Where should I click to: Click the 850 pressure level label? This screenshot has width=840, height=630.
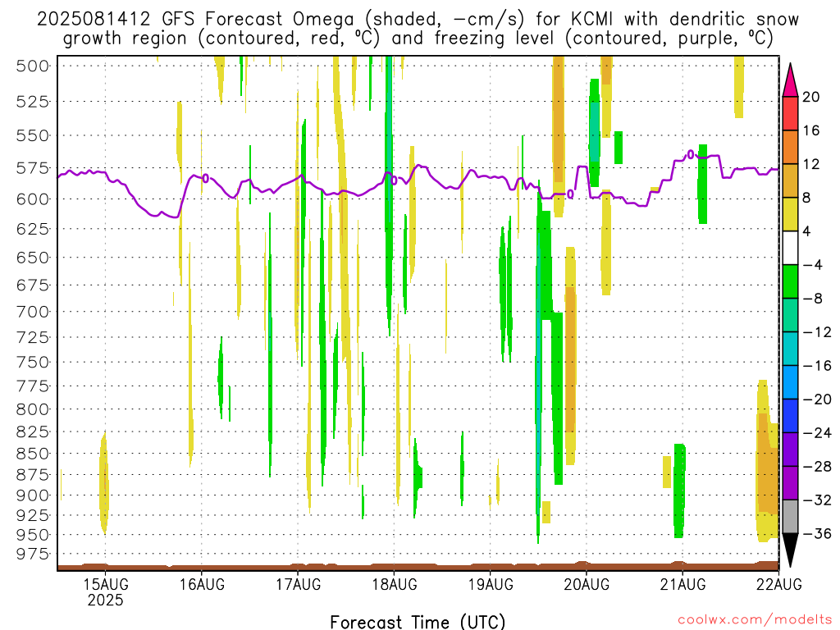point(32,454)
